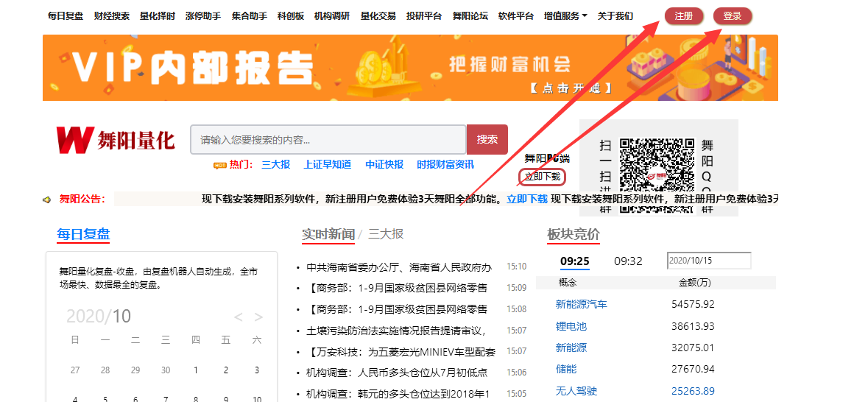Open concept 锂电池

pyautogui.click(x=571, y=327)
